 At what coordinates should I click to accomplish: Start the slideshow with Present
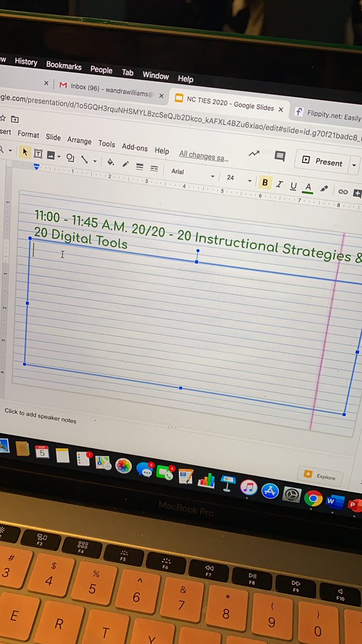[x=322, y=162]
